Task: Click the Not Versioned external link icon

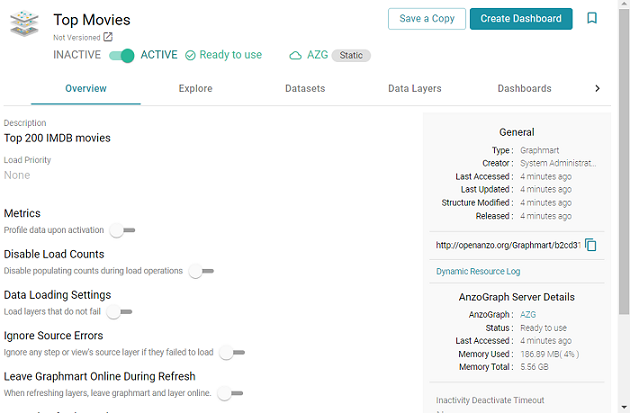Action: [x=108, y=37]
